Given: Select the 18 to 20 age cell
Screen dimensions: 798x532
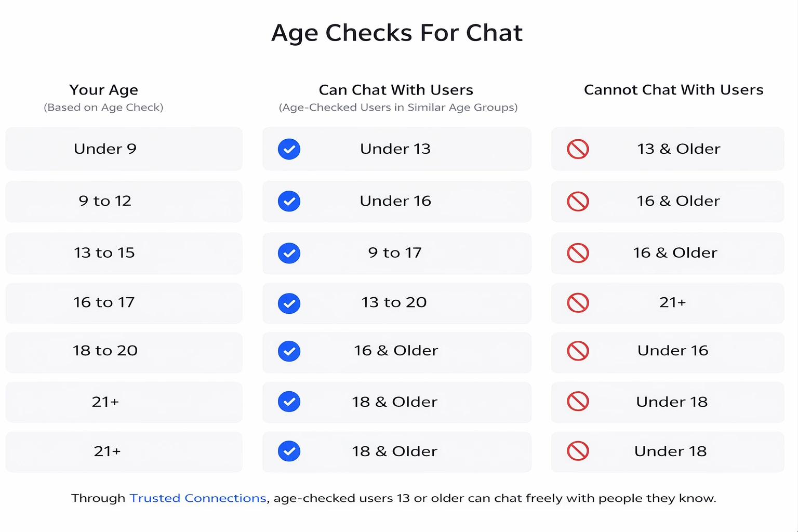Looking at the screenshot, I should click(124, 351).
